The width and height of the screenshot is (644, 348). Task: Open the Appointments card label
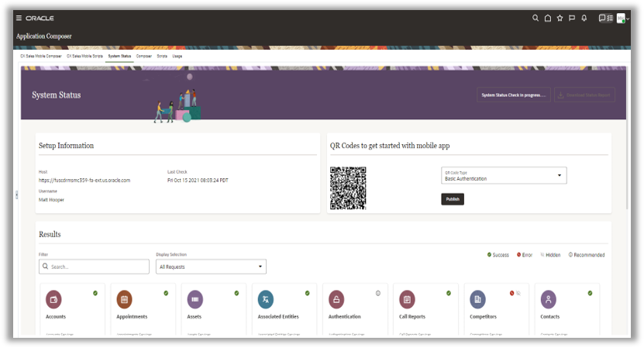pyautogui.click(x=132, y=317)
